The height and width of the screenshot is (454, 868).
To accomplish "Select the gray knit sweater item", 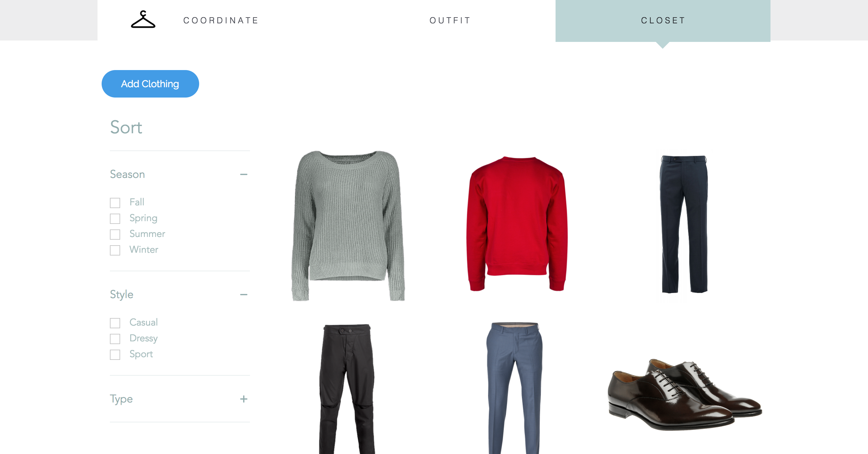I will pos(348,226).
